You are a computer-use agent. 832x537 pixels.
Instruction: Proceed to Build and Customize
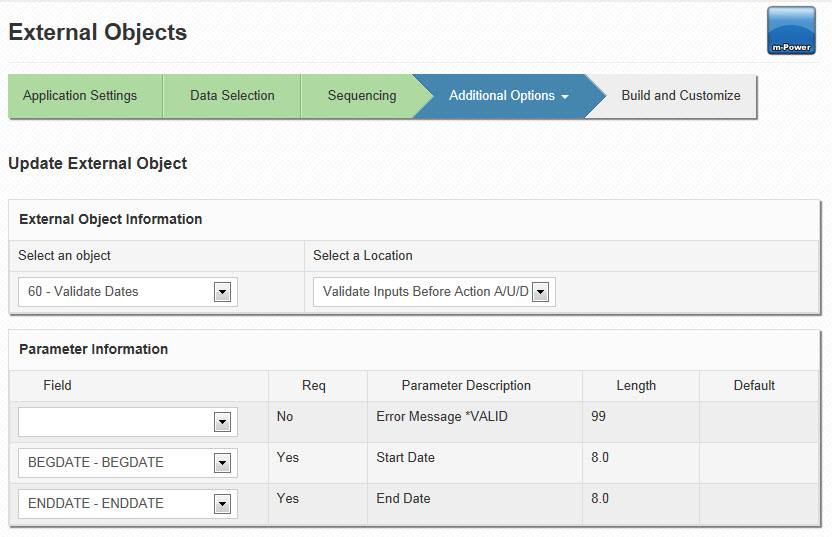click(x=681, y=96)
